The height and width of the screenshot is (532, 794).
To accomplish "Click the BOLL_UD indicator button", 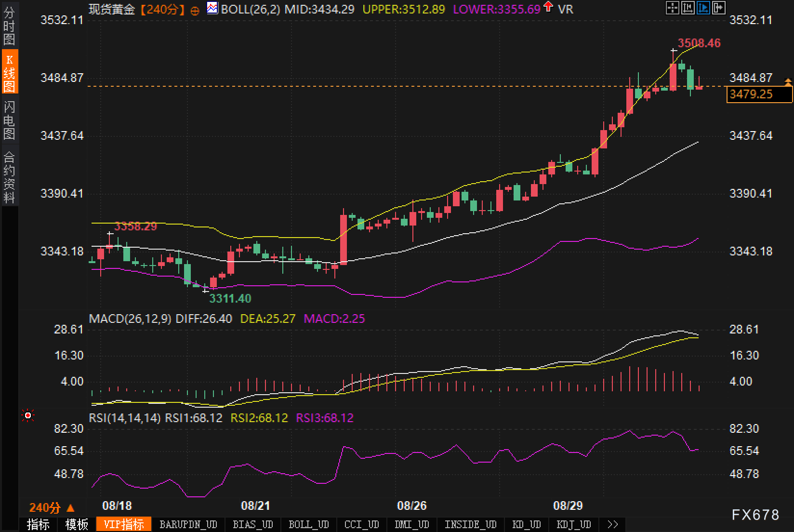I will 308,524.
